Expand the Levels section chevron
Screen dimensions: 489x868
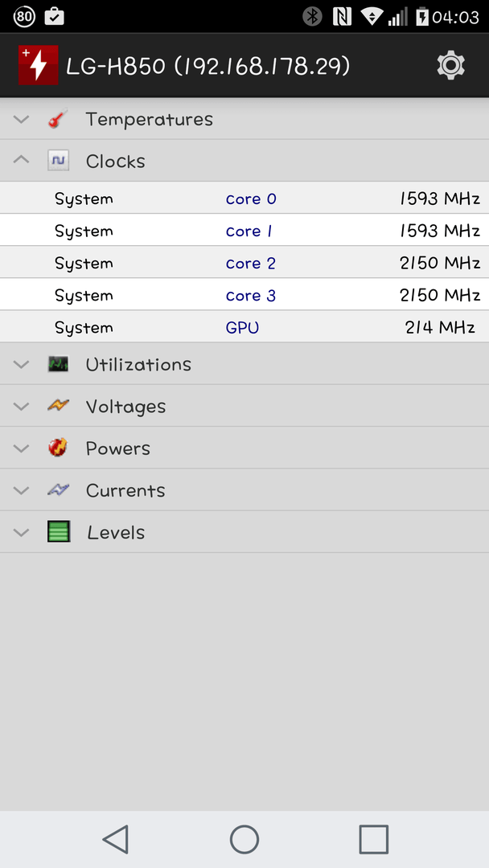(21, 533)
